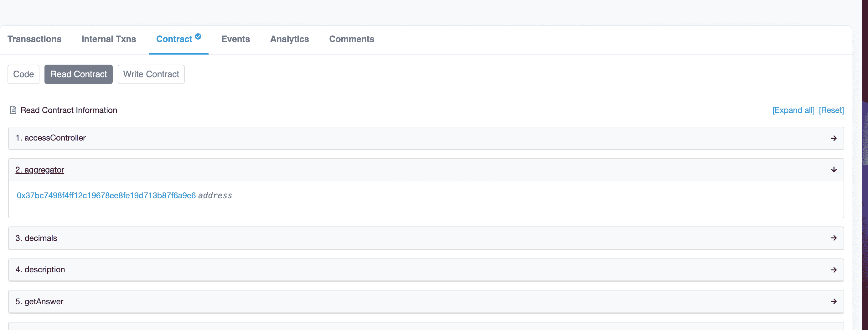This screenshot has height=330, width=868.
Task: Select the Read Contract button
Action: click(79, 74)
